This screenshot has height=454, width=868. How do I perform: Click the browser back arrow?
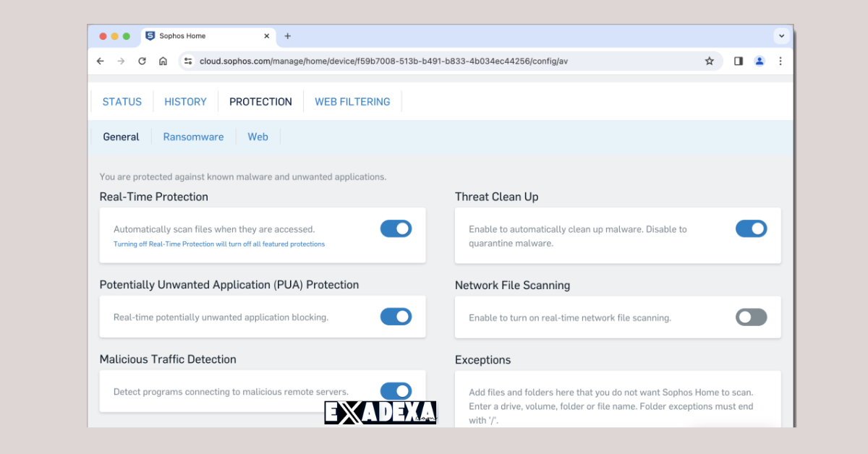tap(100, 61)
